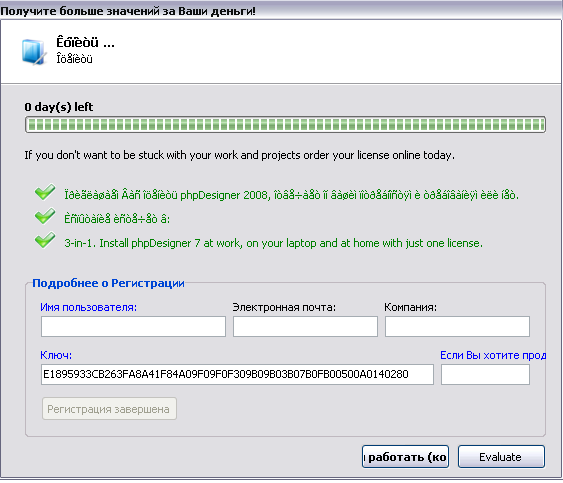Focus the Компания input field
Viewport: 563px width, 483px height.
click(457, 326)
